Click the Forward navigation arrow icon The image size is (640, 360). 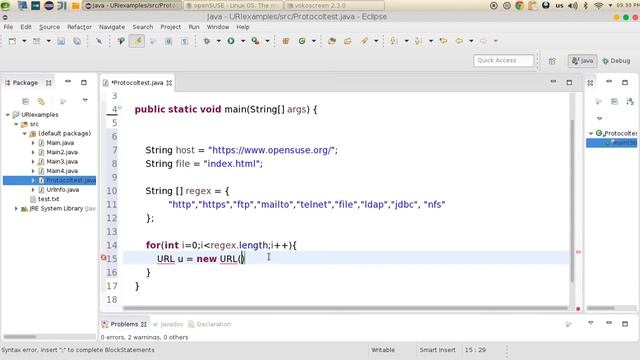(484, 41)
